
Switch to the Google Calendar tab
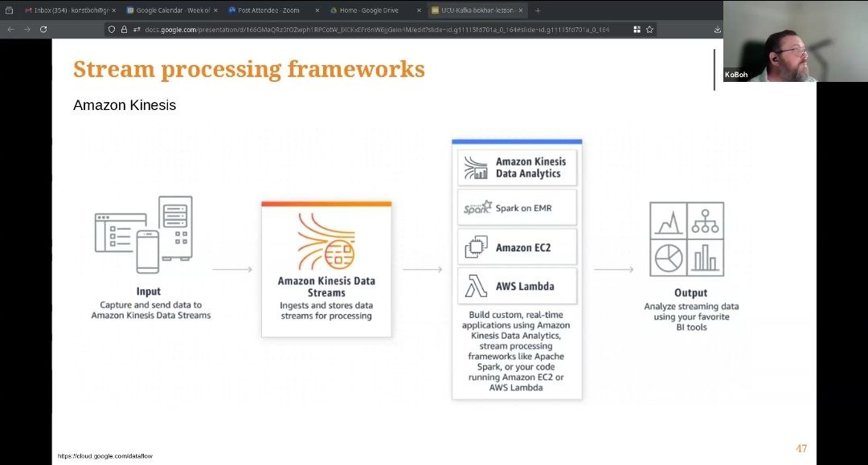coord(172,10)
